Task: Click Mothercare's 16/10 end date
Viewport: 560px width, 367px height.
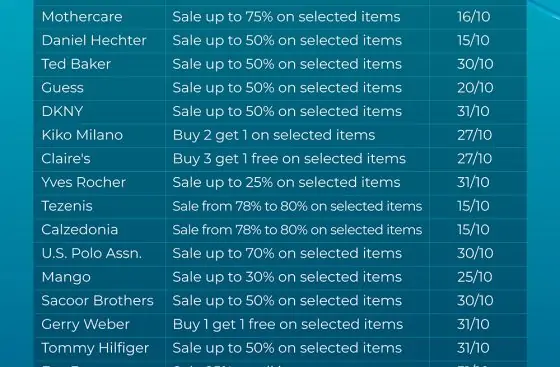Action: (x=474, y=17)
